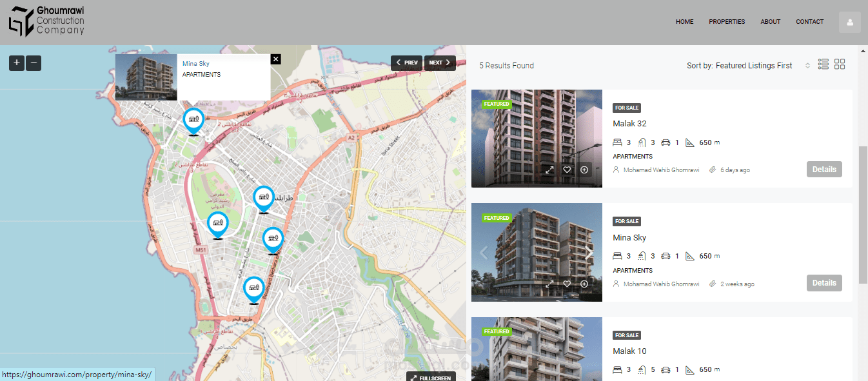Open the Sort by Featured Listings First dropdown

748,66
